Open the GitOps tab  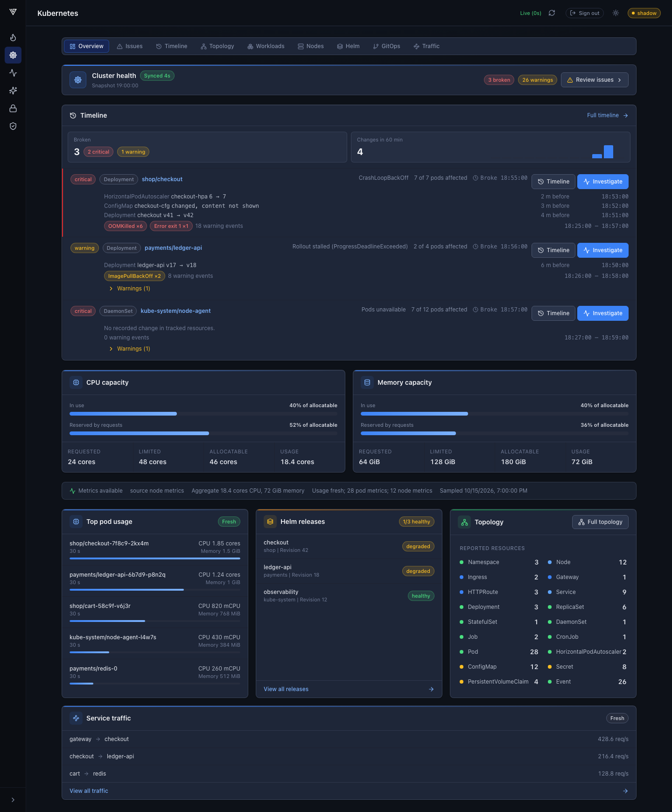click(x=387, y=46)
